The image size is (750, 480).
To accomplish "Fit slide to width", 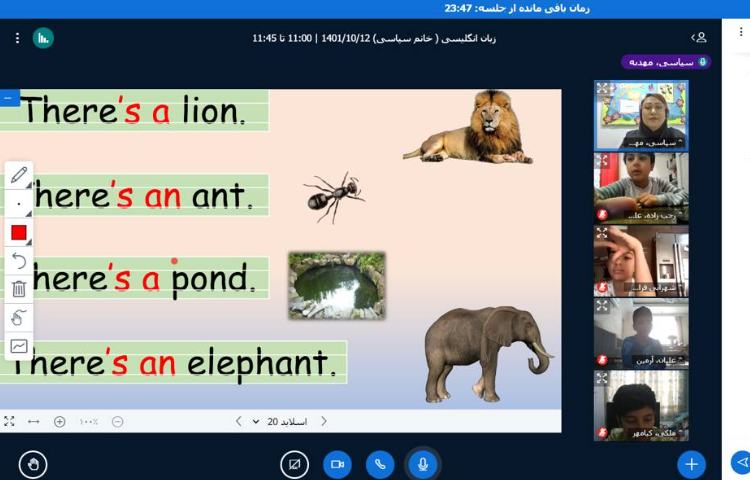I will [34, 421].
